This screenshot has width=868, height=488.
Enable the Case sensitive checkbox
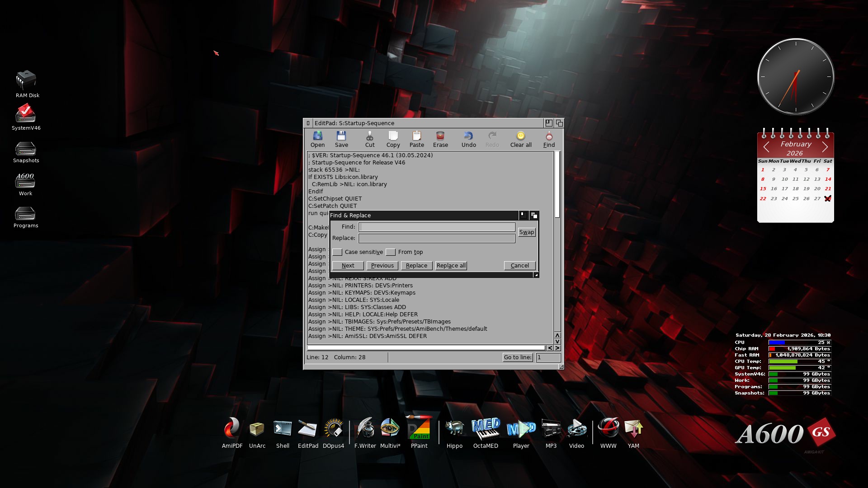[337, 252]
